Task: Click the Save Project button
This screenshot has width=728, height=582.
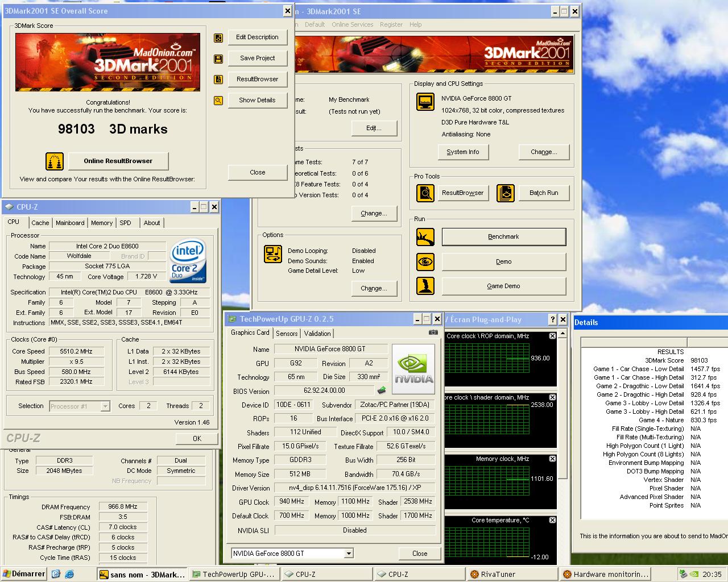Action: 258,59
